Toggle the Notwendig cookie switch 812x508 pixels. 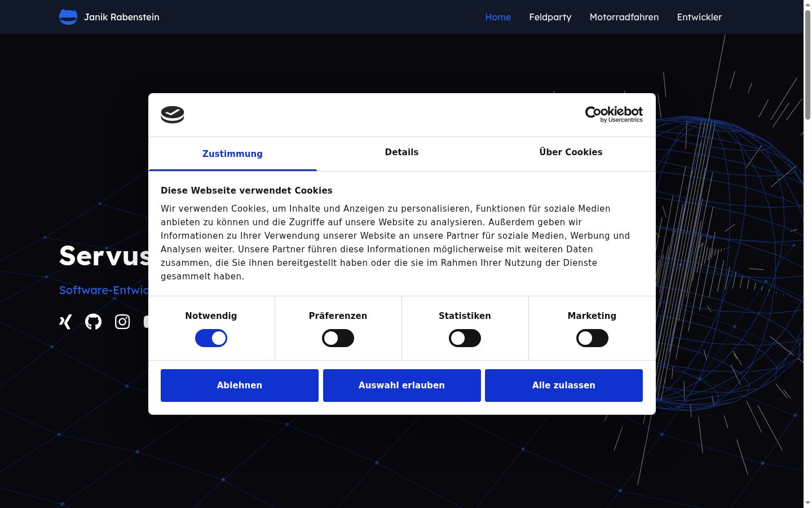[x=211, y=338]
